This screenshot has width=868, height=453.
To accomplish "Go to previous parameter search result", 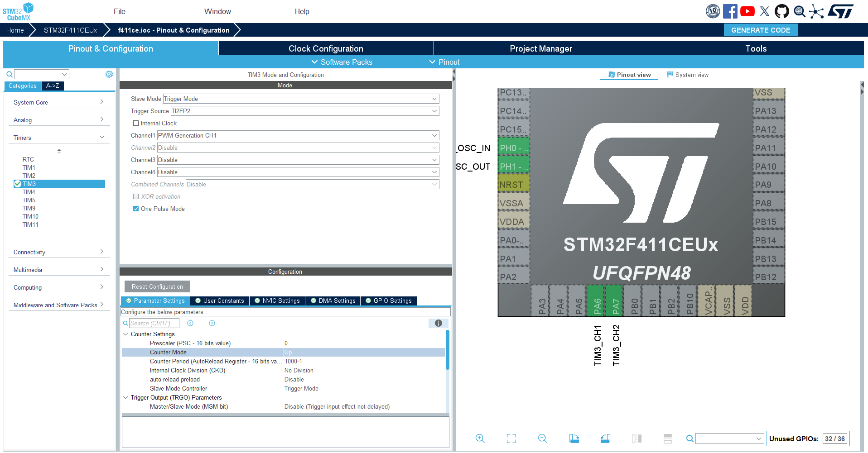I will pos(190,323).
